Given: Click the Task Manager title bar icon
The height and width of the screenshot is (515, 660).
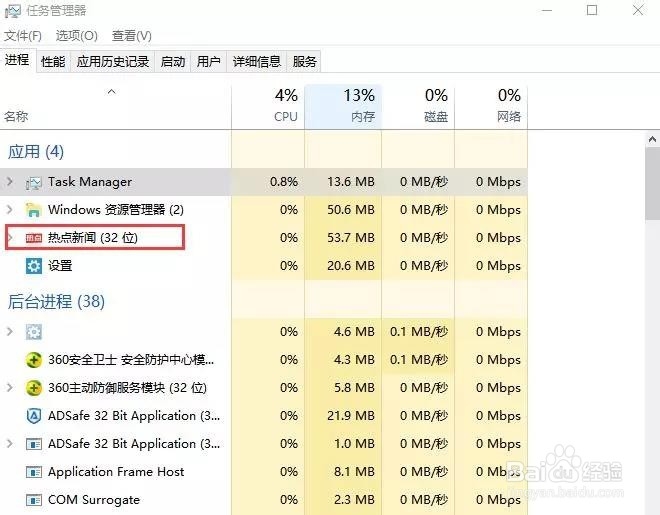Looking at the screenshot, I should [12, 11].
